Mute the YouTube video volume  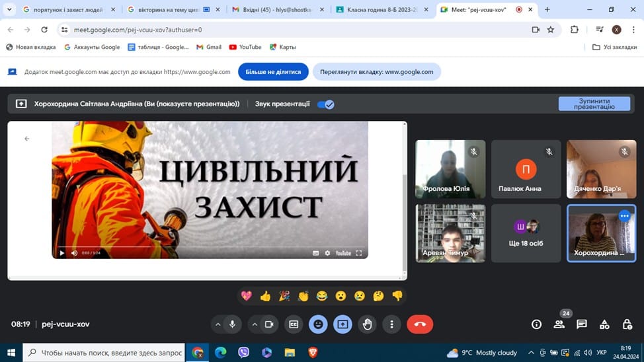(74, 253)
